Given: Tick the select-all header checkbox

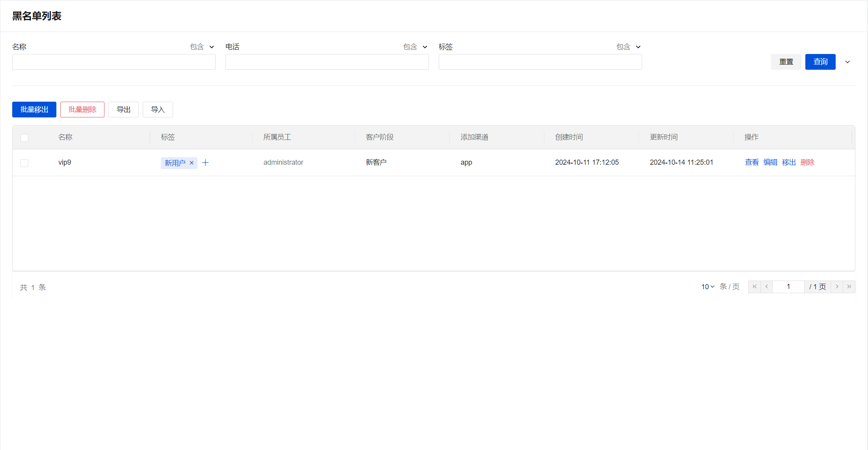Looking at the screenshot, I should point(24,138).
